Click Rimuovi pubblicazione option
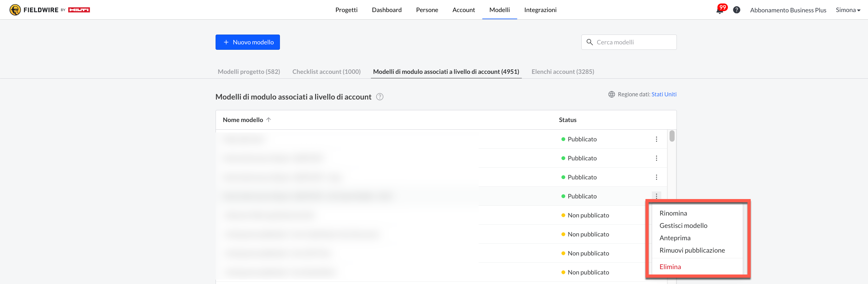868x284 pixels. tap(692, 250)
